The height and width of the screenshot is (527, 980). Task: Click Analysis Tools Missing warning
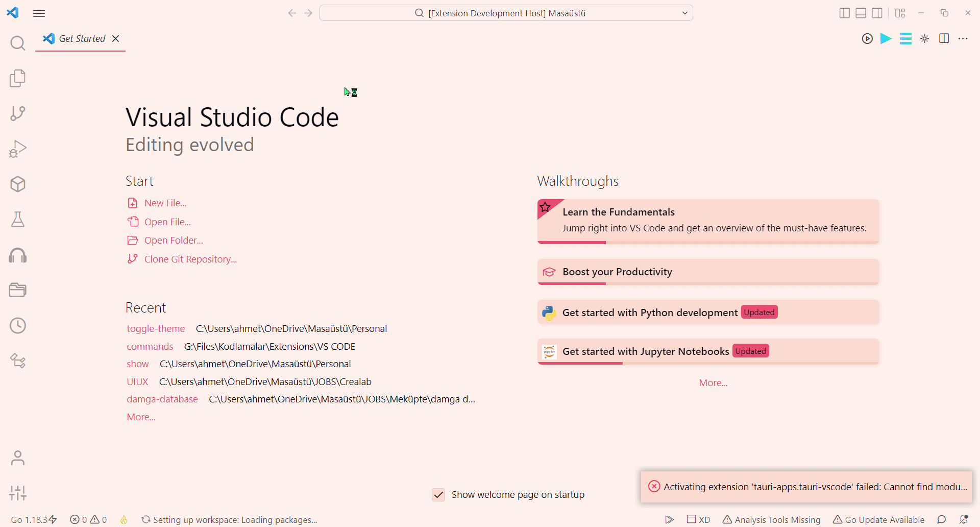[x=771, y=520]
